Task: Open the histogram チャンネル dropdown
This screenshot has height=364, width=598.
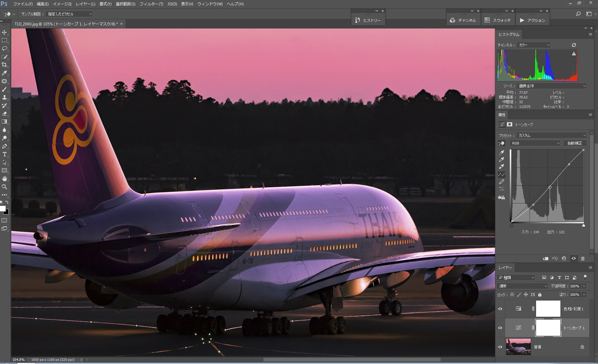Action: point(533,45)
